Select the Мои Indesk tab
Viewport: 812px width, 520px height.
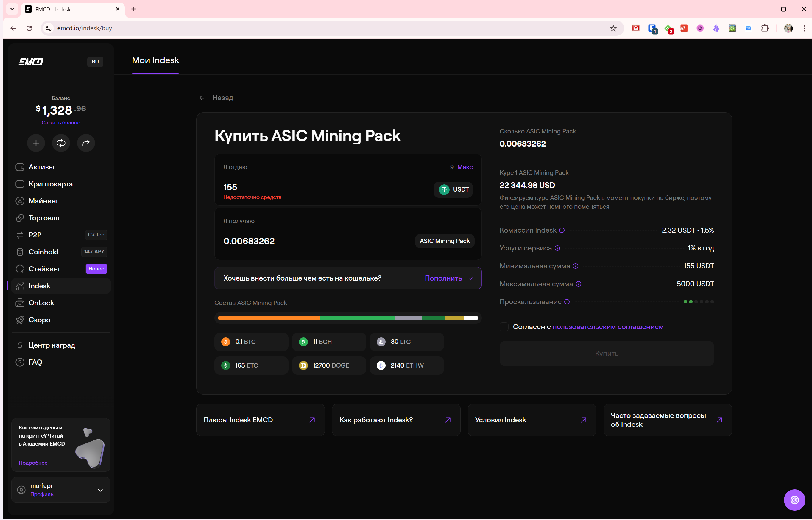point(155,60)
